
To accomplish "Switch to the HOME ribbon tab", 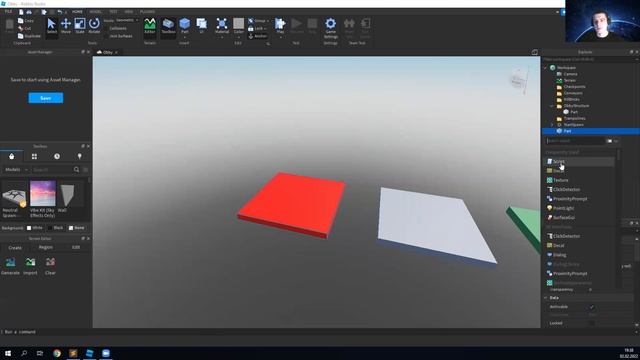I will [77, 12].
